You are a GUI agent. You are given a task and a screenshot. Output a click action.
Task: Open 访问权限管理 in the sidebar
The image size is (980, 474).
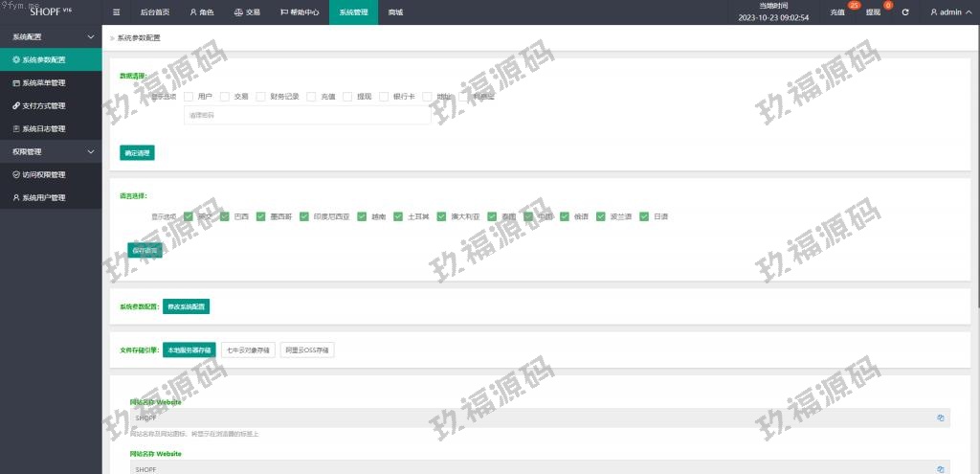(44, 174)
